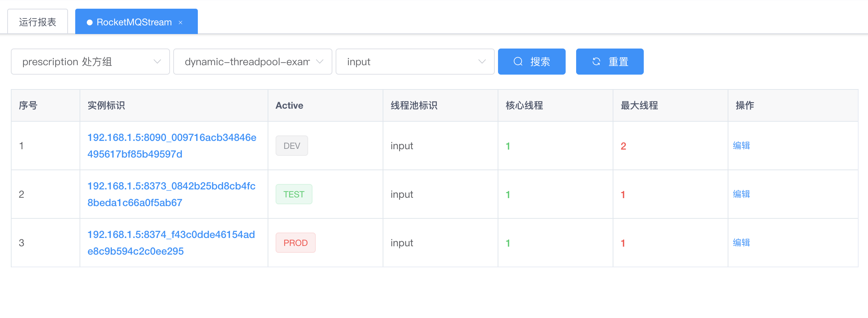Click 编辑 for the DEV instance row
The width and height of the screenshot is (868, 318).
pyautogui.click(x=741, y=146)
